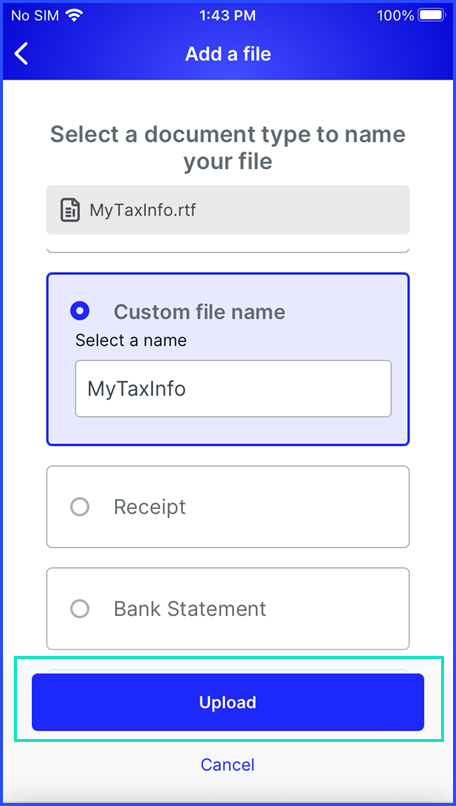456x806 pixels.
Task: Choose the Bank Statement document type card
Action: pos(228,609)
